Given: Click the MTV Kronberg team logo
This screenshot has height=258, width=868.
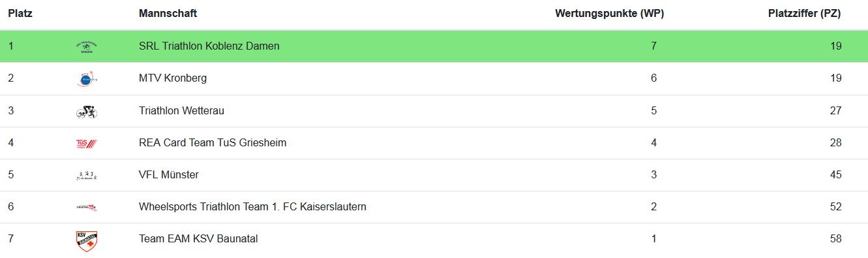Looking at the screenshot, I should pos(86,78).
